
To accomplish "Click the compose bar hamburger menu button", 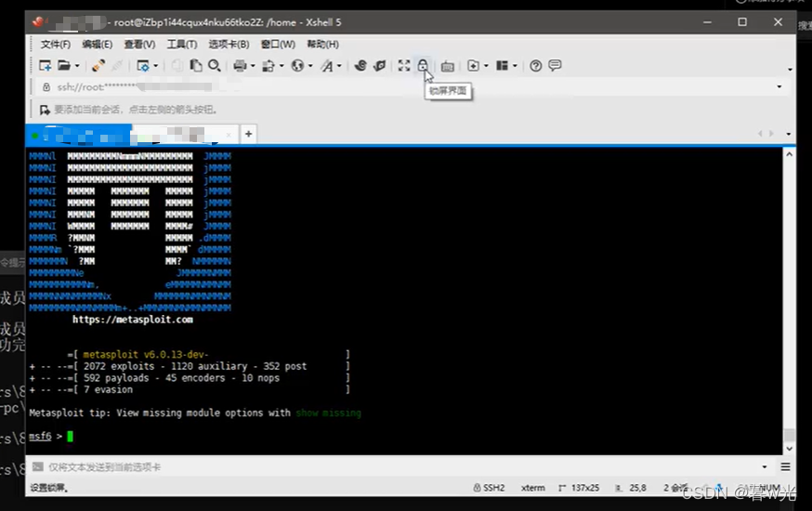I will click(x=785, y=466).
